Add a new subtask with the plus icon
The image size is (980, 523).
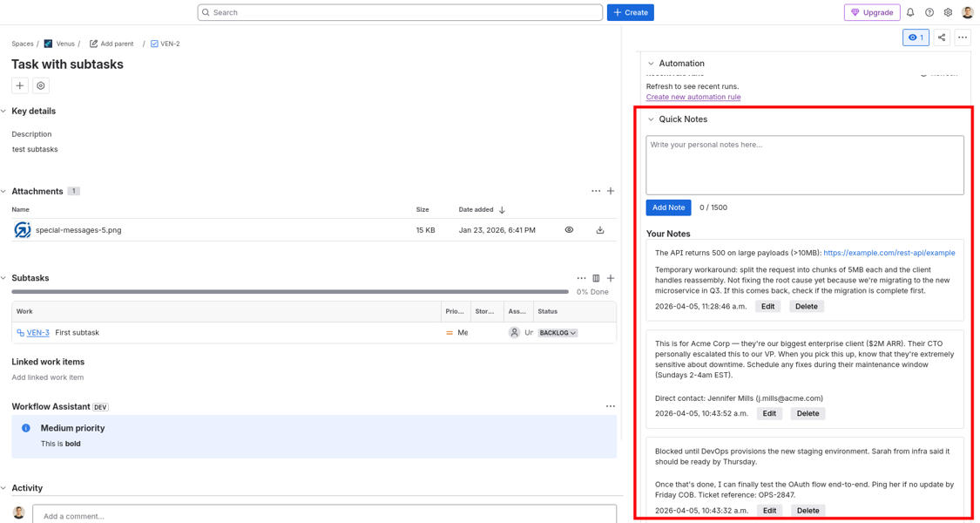[611, 278]
